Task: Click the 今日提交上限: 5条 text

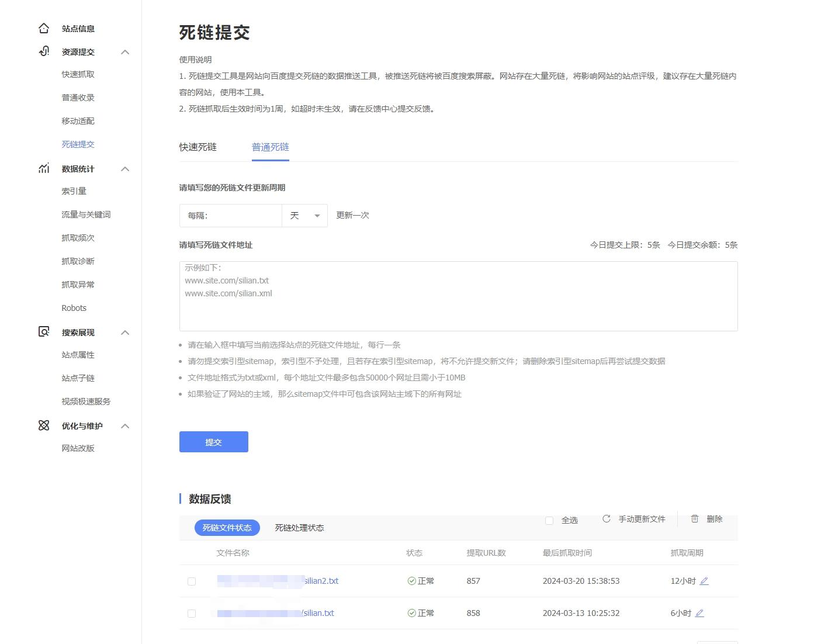Action: tap(625, 245)
